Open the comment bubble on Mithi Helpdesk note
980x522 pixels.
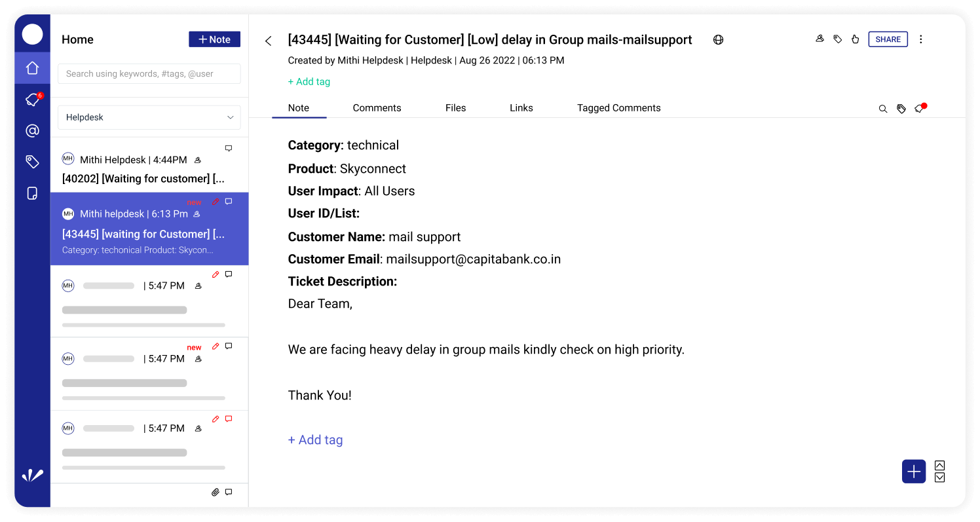point(229,148)
